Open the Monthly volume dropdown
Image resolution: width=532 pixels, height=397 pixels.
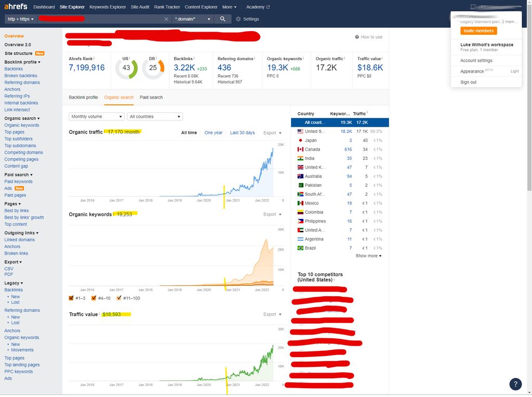pyautogui.click(x=97, y=117)
